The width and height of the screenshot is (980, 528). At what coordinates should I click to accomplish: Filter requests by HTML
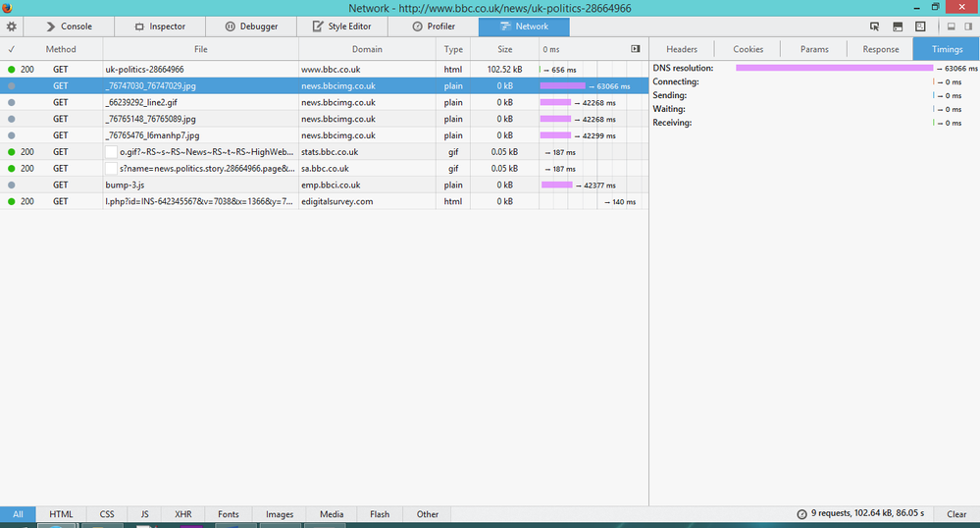tap(61, 514)
